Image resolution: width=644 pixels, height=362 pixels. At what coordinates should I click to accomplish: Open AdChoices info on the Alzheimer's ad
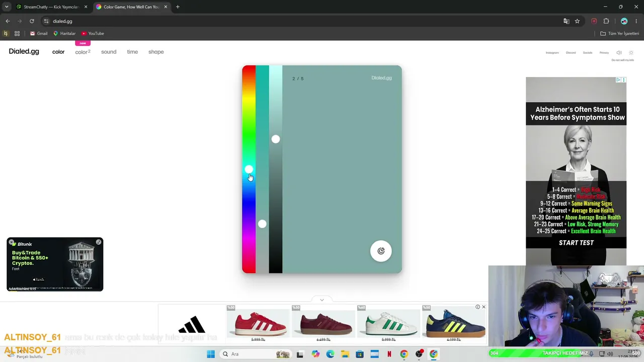click(618, 80)
